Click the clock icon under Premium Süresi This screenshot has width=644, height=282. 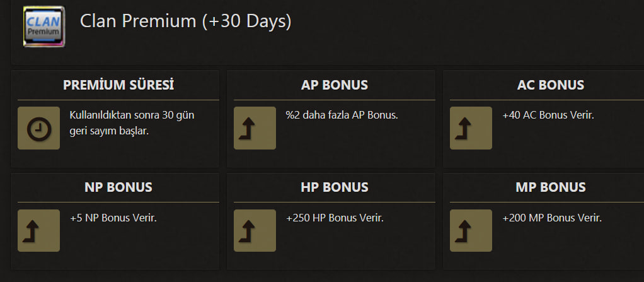38,128
